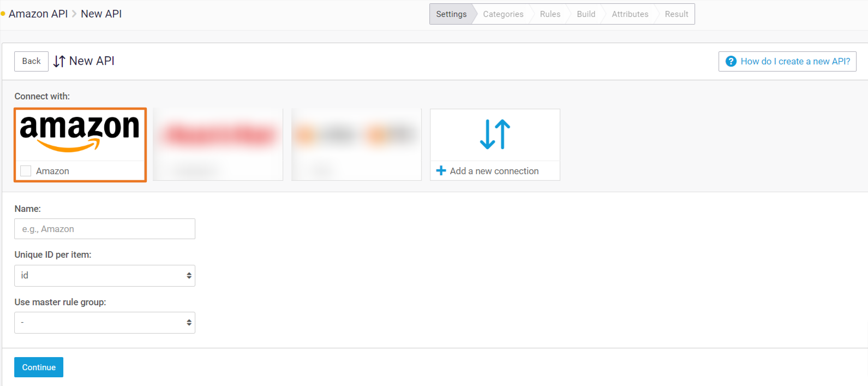Click the New API breadcrumb text

click(101, 14)
